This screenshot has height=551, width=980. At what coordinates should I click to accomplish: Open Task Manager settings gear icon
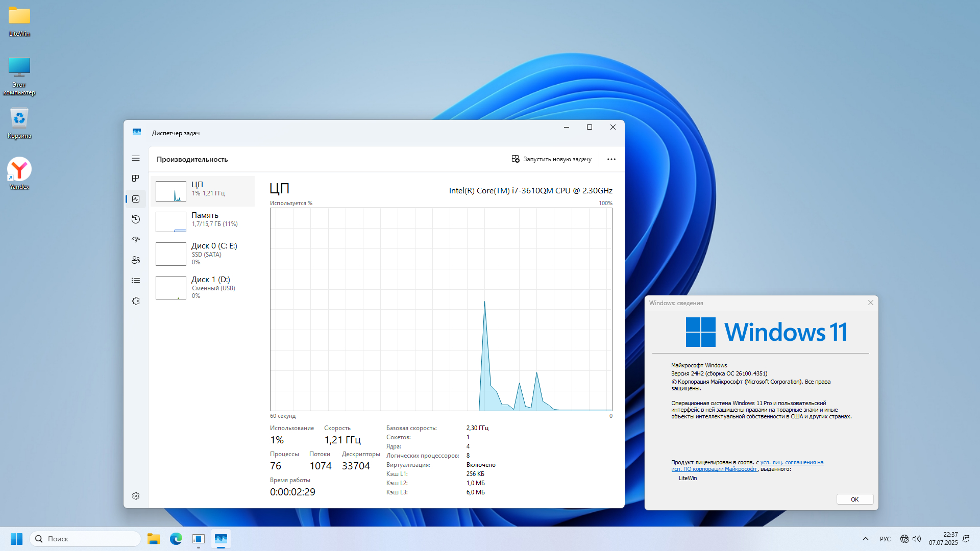point(136,496)
